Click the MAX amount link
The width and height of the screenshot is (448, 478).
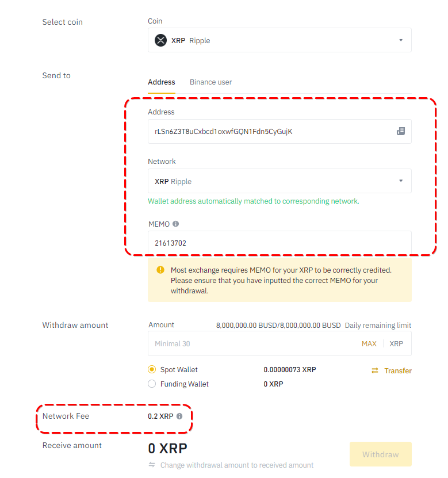tap(369, 343)
